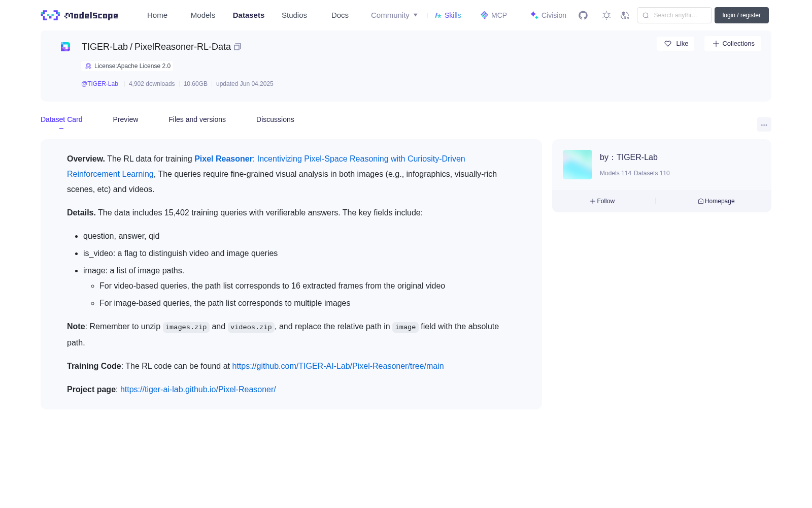Go to the Home nav item

tap(157, 15)
